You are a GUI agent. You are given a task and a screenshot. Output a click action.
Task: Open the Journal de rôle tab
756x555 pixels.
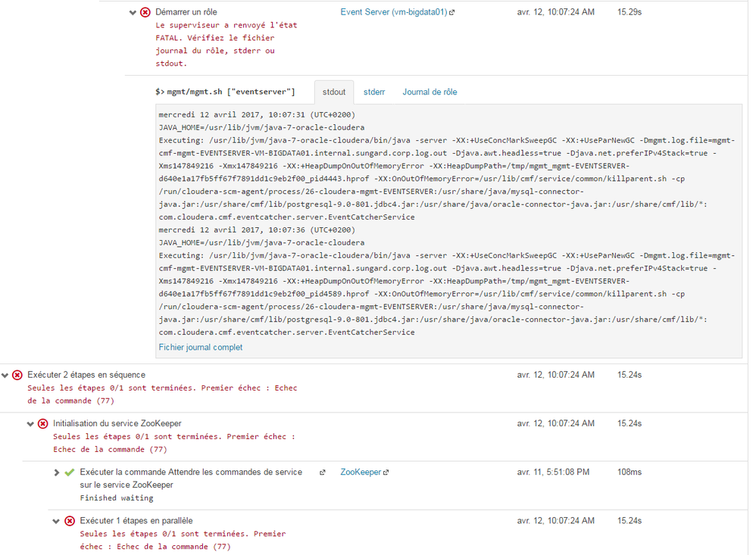coord(430,92)
